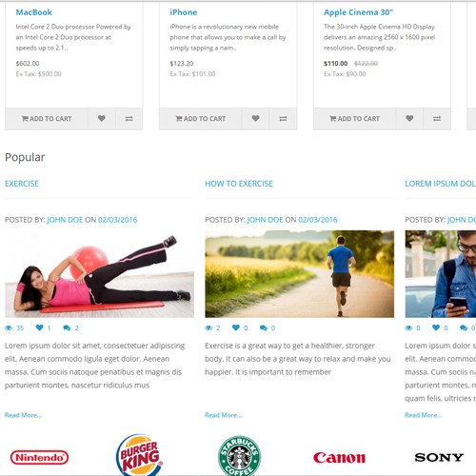Compare the MacBook product using arrows icon
Image resolution: width=476 pixels, height=476 pixels.
[129, 119]
